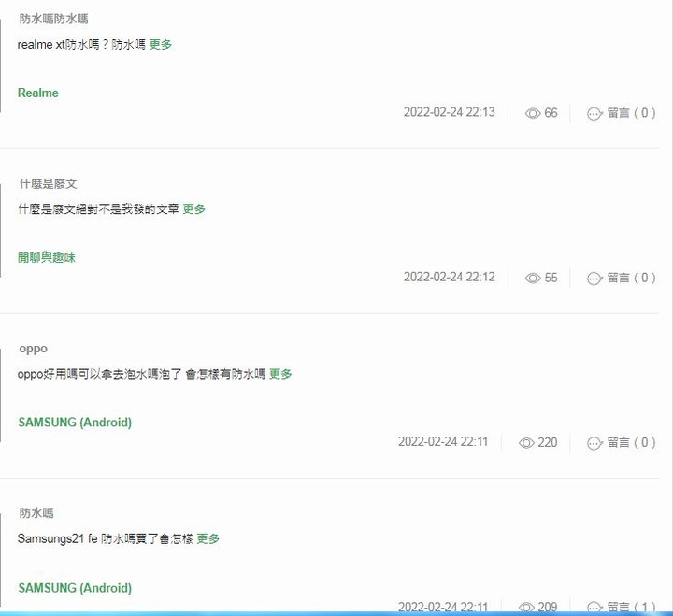Open the post titled 防水嗎防水嗎
Image resolution: width=673 pixels, height=616 pixels.
click(53, 19)
